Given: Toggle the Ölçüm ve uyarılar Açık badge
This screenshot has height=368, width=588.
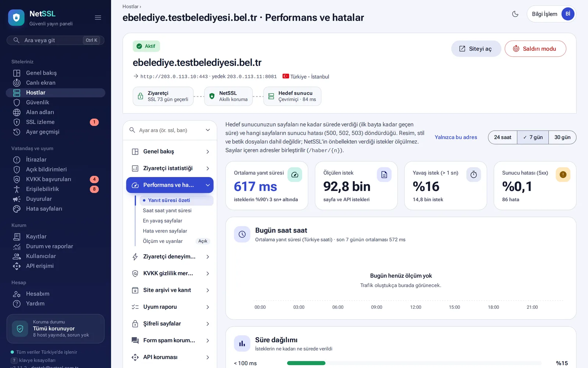Looking at the screenshot, I should coord(203,241).
